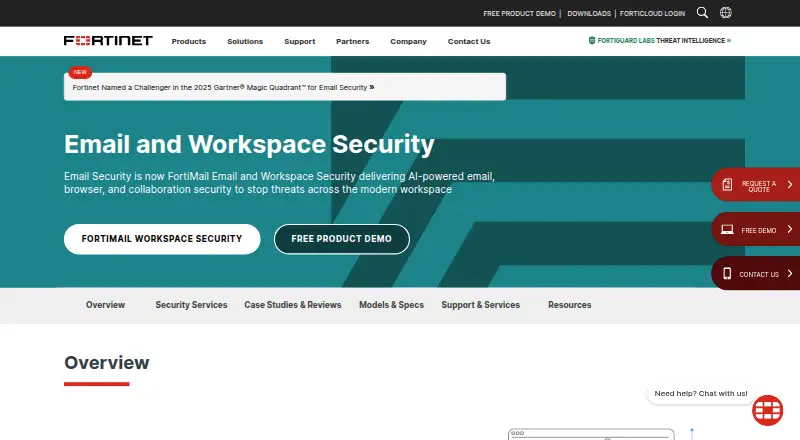The width and height of the screenshot is (800, 440).
Task: Open the Support menu
Action: coord(299,41)
